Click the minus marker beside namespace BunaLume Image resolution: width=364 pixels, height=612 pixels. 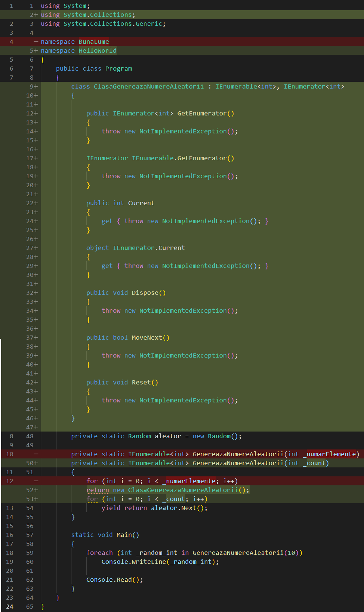pos(36,41)
